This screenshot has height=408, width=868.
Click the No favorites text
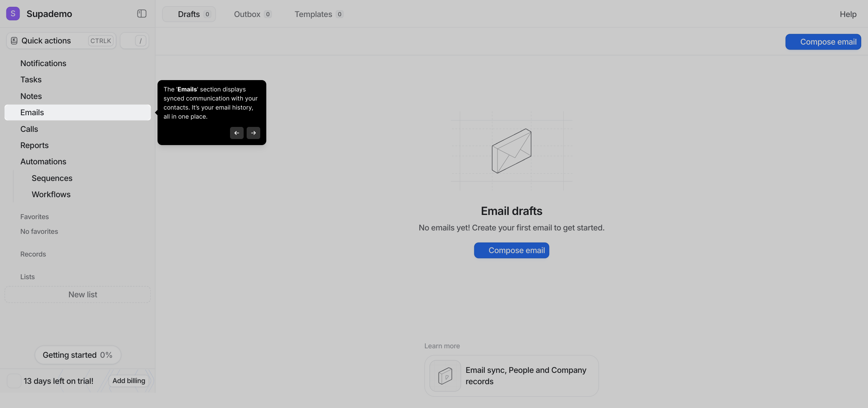point(39,232)
